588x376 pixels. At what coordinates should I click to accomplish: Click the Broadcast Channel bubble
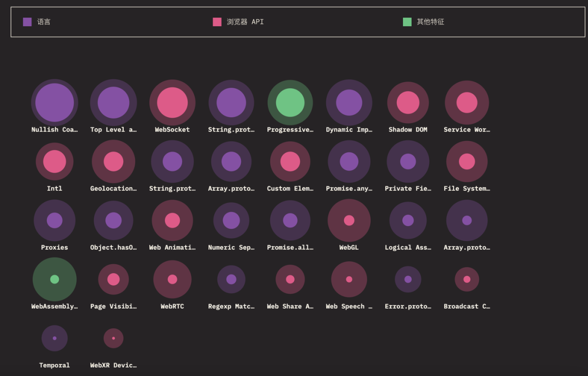(x=467, y=279)
